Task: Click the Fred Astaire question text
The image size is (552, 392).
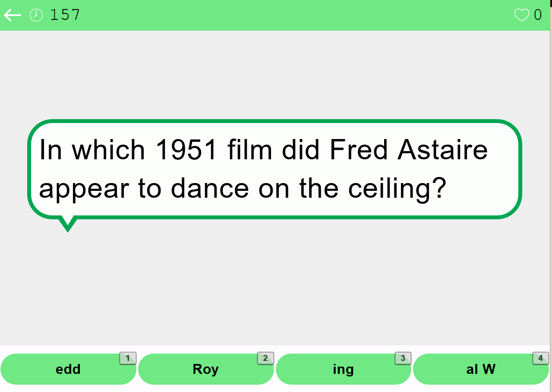Action: (x=263, y=169)
